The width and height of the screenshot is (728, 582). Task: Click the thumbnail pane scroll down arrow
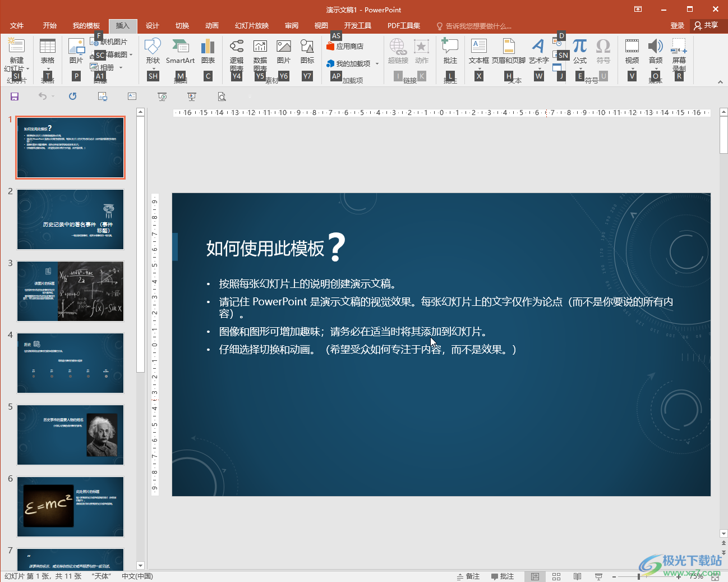pos(140,566)
